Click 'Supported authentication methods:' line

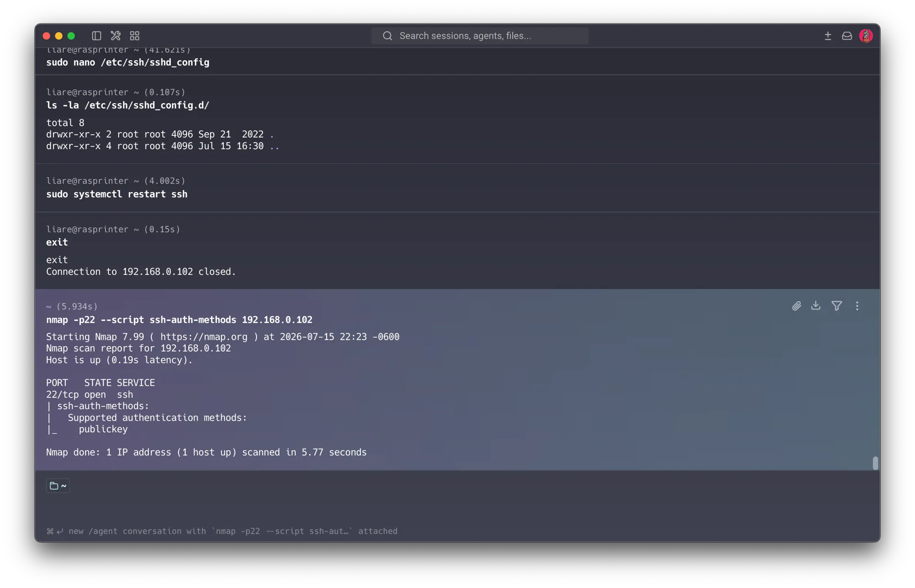157,418
